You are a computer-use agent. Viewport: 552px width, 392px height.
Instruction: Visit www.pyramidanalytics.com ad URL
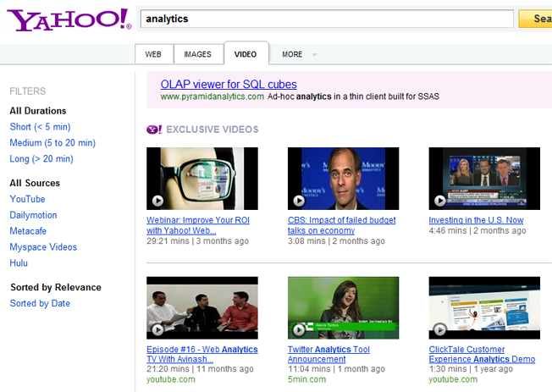213,97
